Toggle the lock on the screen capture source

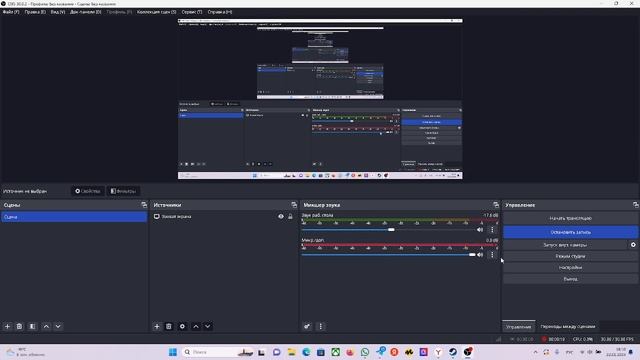coord(290,217)
